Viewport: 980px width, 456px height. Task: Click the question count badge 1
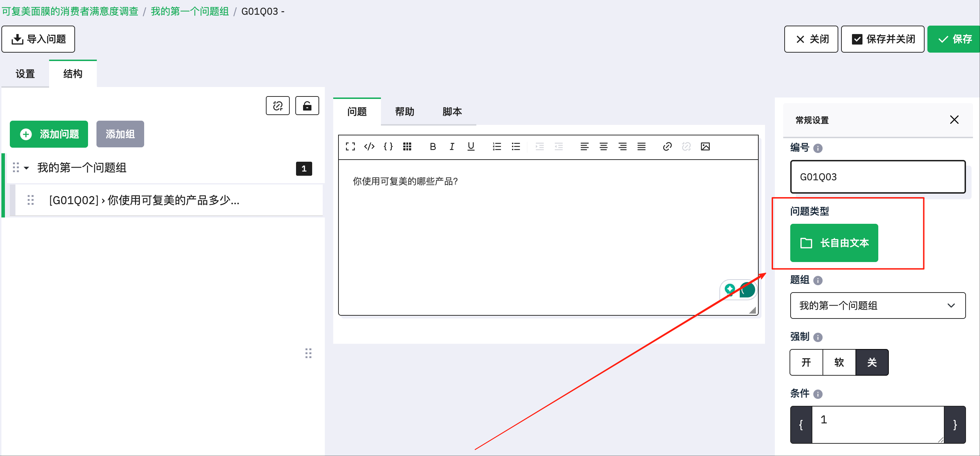click(304, 168)
